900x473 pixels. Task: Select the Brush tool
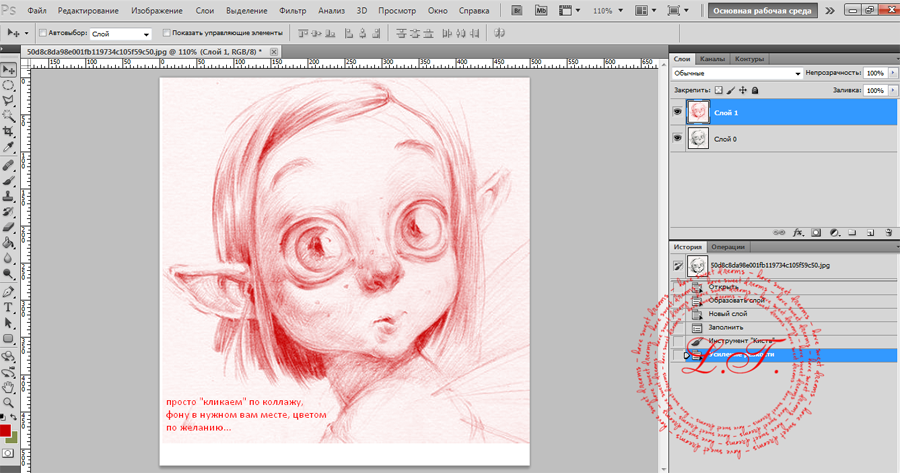[x=8, y=181]
